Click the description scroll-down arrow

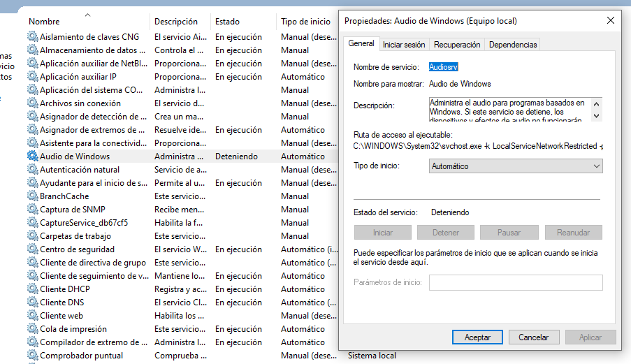point(596,116)
